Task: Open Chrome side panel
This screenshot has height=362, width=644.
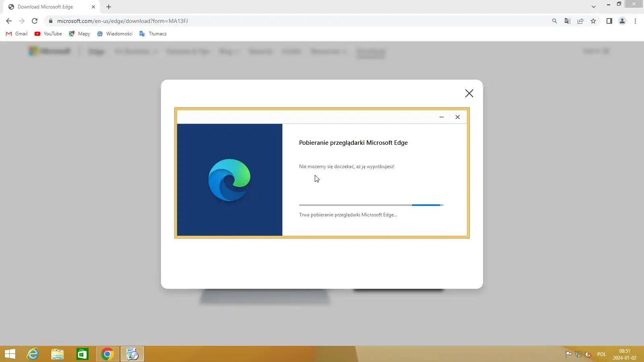Action: pos(609,21)
